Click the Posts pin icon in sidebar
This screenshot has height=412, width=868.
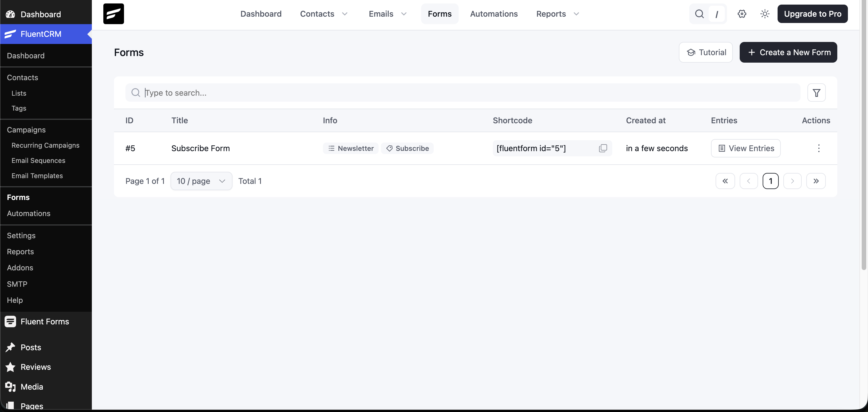10,347
